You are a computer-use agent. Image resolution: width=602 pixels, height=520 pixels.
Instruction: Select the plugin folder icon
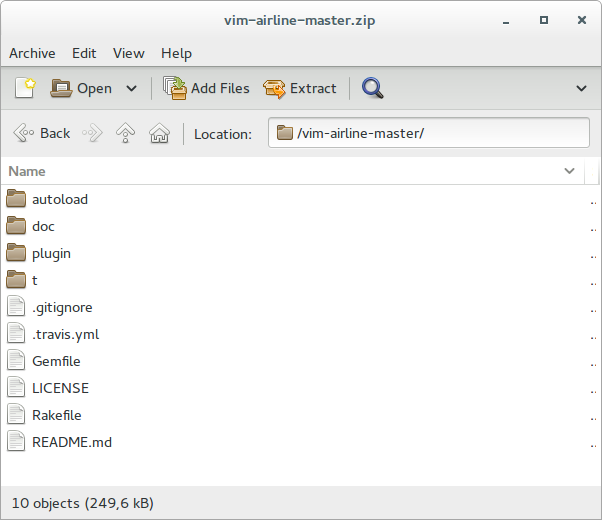pos(16,253)
